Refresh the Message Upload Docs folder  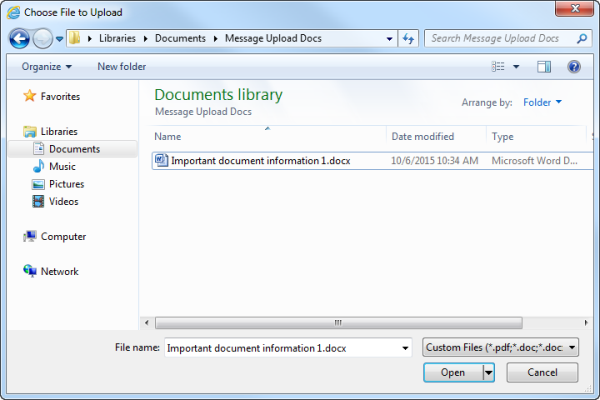tap(408, 39)
